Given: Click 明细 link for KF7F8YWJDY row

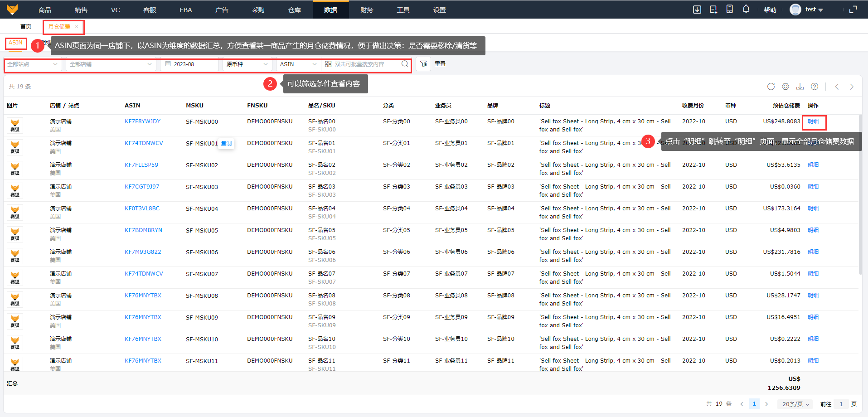Looking at the screenshot, I should [x=813, y=121].
